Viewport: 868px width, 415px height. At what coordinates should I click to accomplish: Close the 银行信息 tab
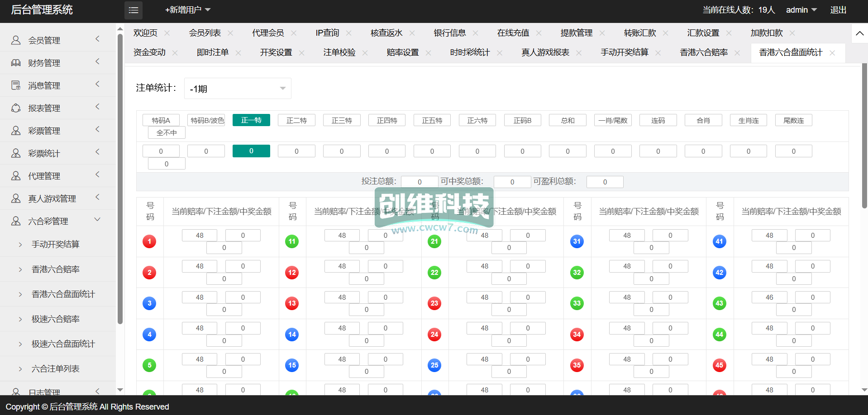tap(475, 33)
